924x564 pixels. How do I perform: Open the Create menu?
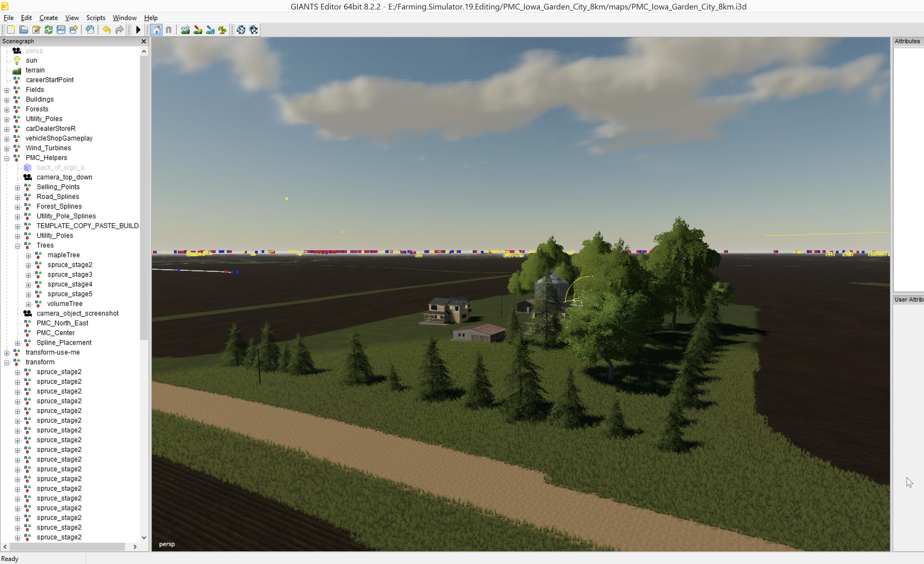point(49,18)
